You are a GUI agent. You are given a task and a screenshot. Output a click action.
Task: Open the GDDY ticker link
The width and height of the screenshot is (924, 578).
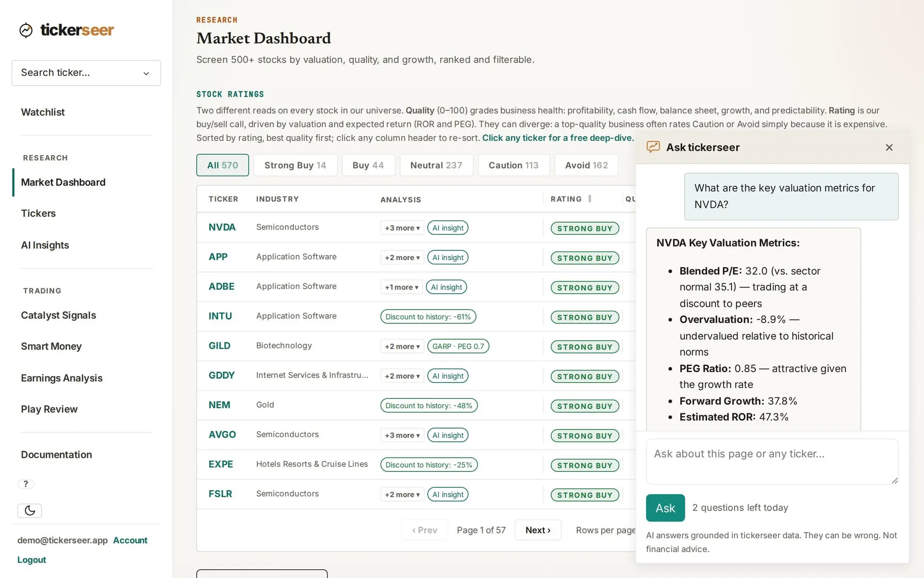222,376
